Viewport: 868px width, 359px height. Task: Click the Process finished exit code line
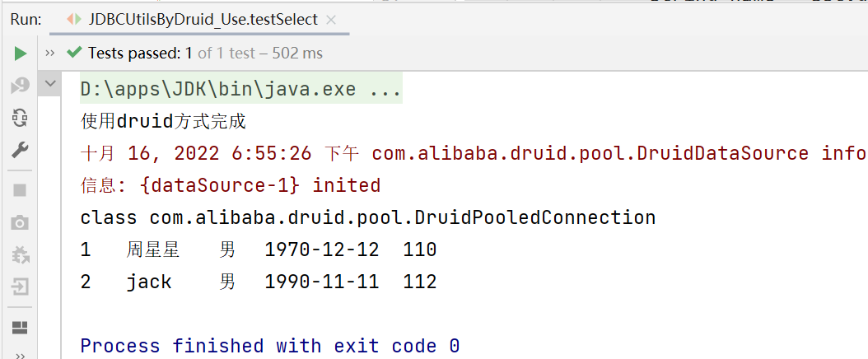coord(269,346)
